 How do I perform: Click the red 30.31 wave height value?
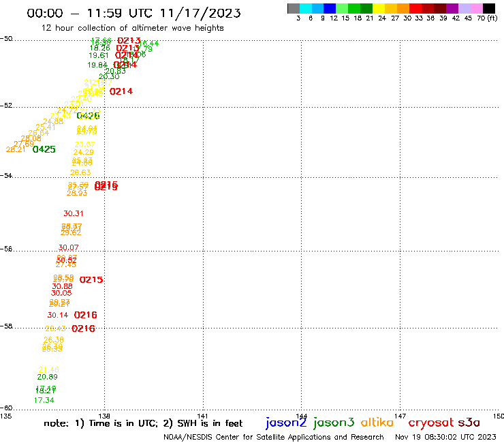coord(74,213)
